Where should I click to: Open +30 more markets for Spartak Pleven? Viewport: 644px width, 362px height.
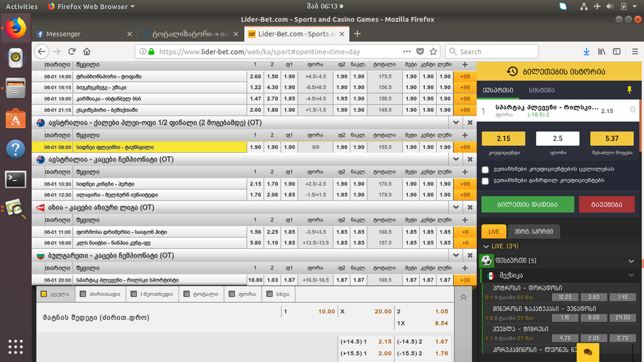465,280
